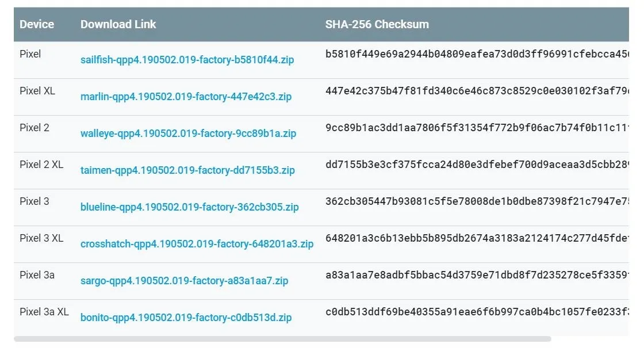
Task: Open the sailfish factory image zip link
Action: pyautogui.click(x=187, y=60)
